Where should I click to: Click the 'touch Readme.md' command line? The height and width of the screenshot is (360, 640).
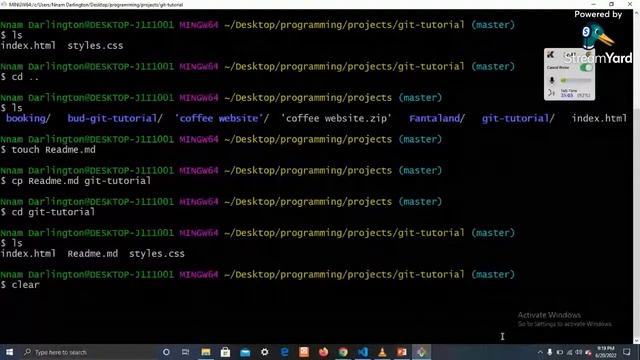point(53,150)
